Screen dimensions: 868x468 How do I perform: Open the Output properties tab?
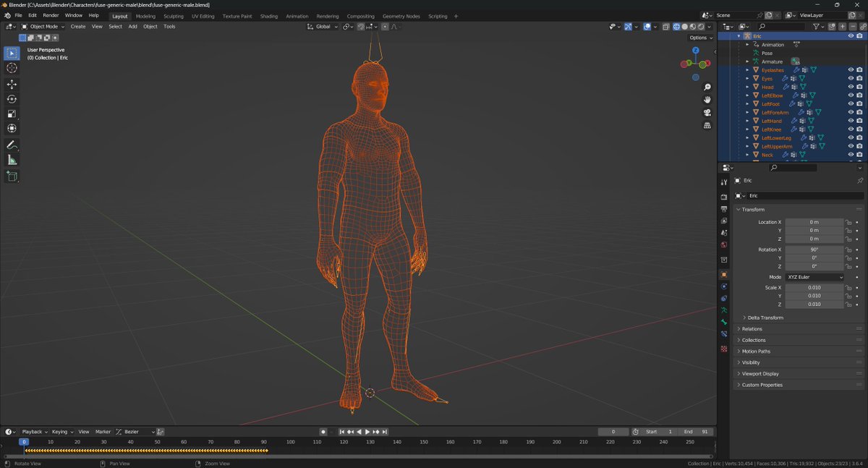(724, 209)
